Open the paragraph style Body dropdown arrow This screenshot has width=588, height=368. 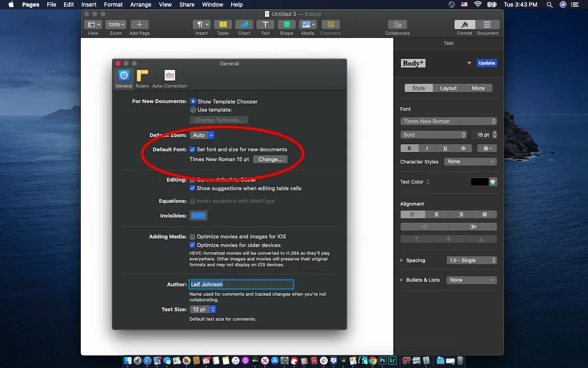(x=469, y=63)
